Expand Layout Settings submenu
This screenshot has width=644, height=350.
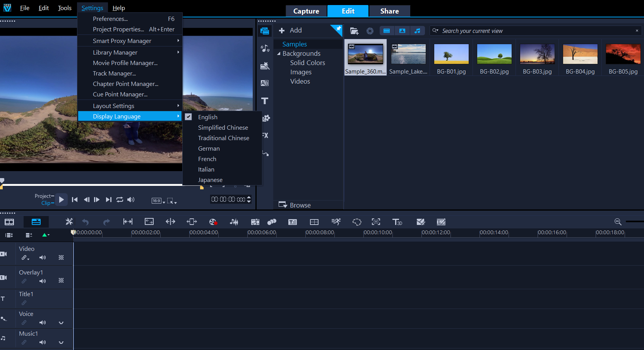point(178,106)
